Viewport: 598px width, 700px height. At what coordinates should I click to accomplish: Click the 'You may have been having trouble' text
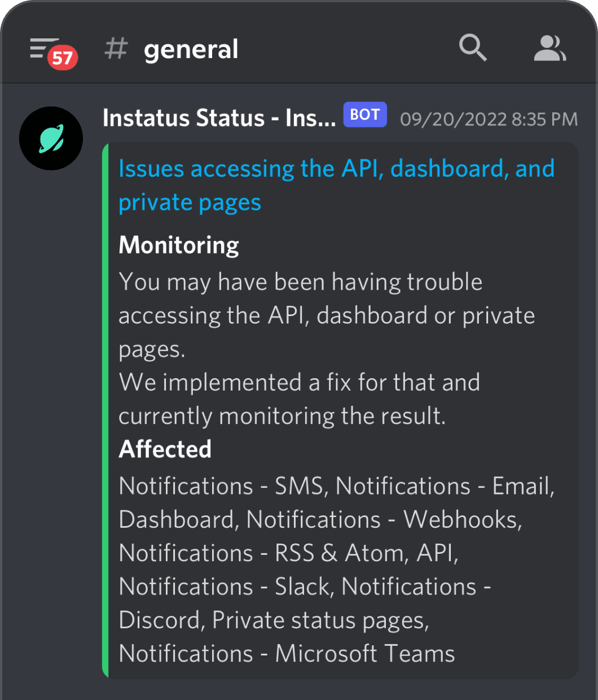tap(301, 282)
